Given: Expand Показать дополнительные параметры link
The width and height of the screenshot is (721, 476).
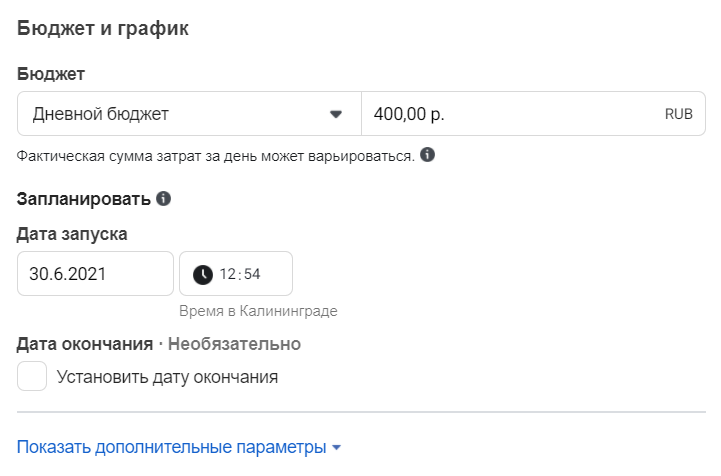Looking at the screenshot, I should [179, 447].
